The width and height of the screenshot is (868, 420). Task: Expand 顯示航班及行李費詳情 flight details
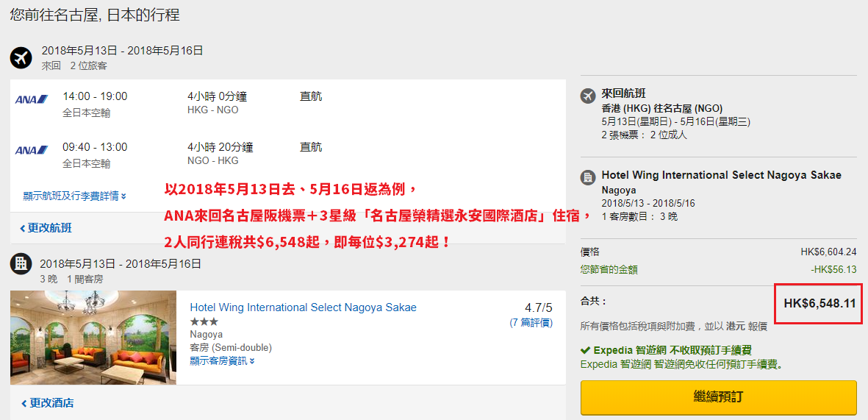75,196
